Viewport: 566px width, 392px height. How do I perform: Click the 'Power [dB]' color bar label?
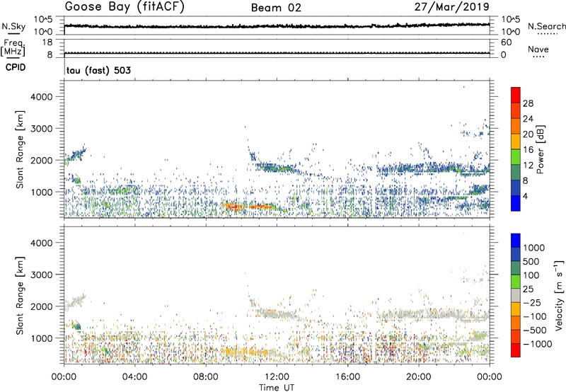point(540,149)
